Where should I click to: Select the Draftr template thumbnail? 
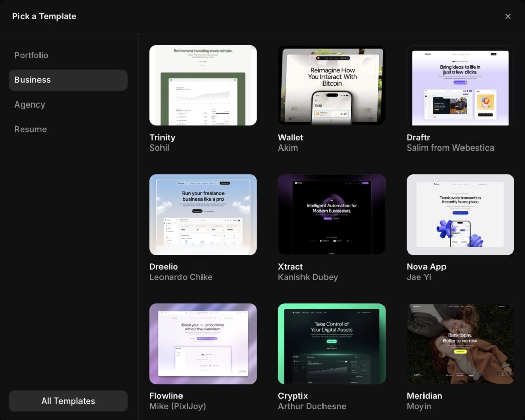460,85
